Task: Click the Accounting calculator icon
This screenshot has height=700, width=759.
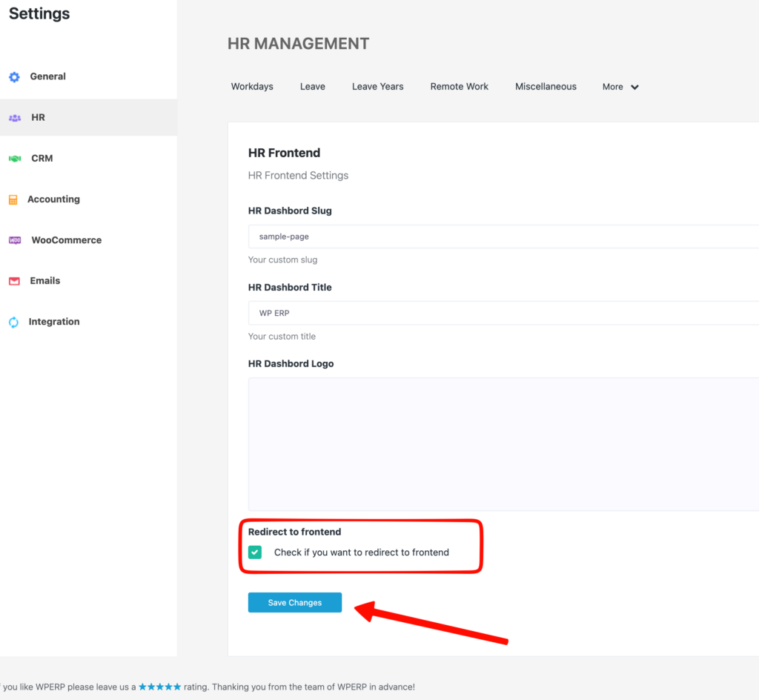Action: coord(13,199)
